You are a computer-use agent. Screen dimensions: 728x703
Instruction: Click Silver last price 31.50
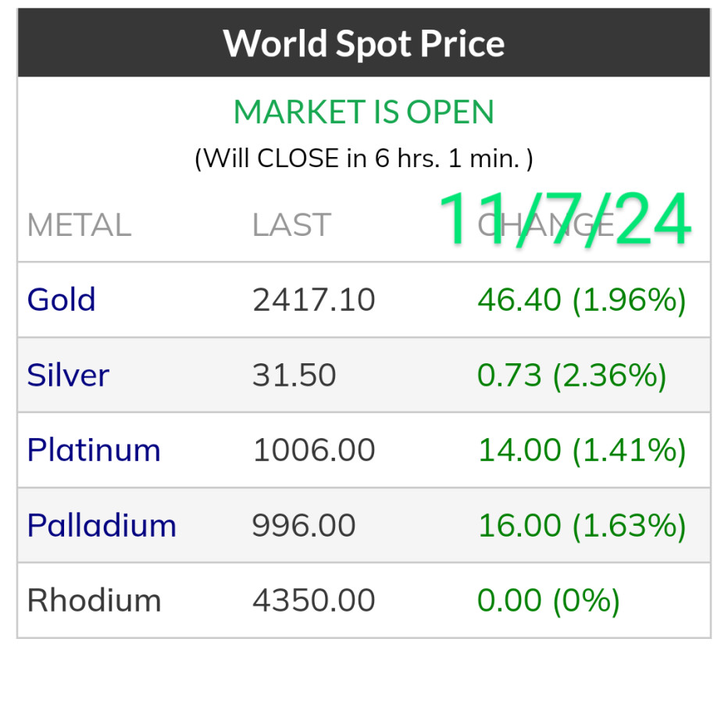(x=294, y=375)
